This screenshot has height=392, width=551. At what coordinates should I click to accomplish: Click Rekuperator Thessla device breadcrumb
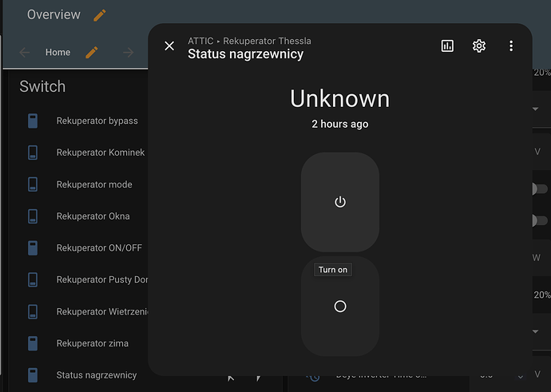pyautogui.click(x=267, y=41)
